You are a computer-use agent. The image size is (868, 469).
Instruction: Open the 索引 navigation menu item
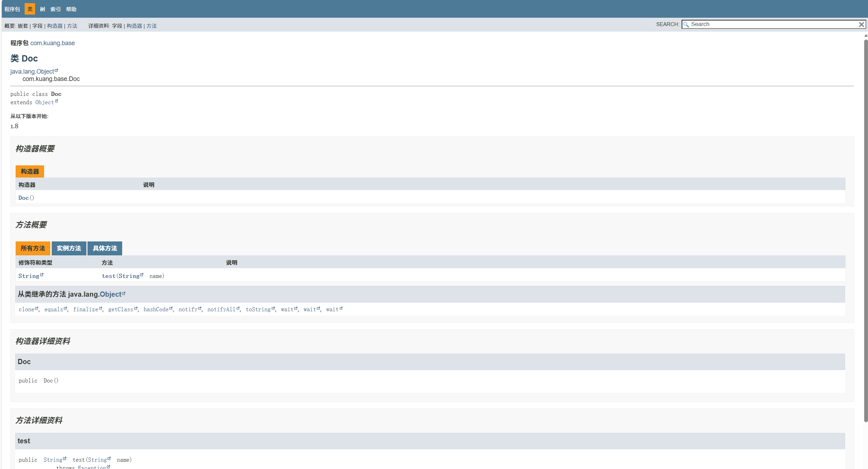click(x=56, y=9)
